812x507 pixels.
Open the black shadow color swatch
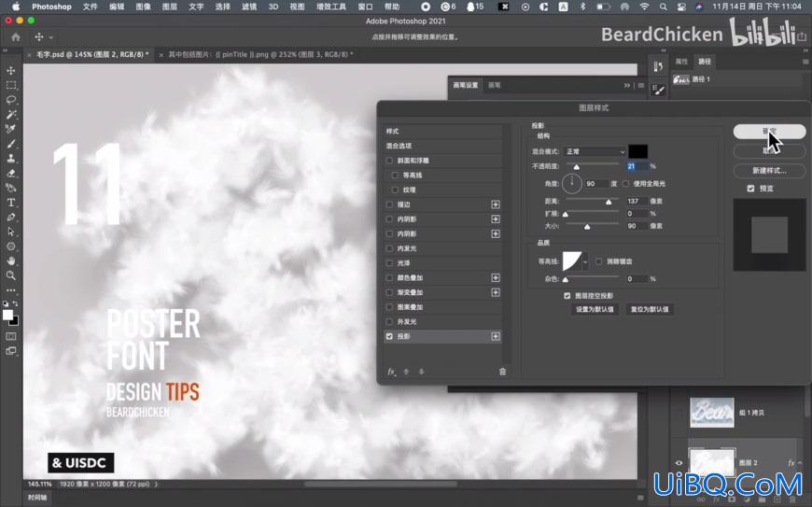click(638, 152)
